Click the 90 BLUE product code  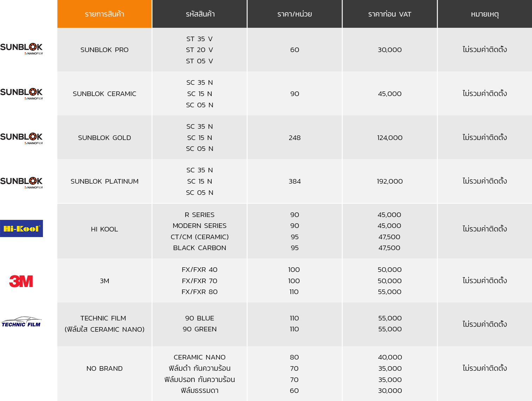[x=200, y=318]
